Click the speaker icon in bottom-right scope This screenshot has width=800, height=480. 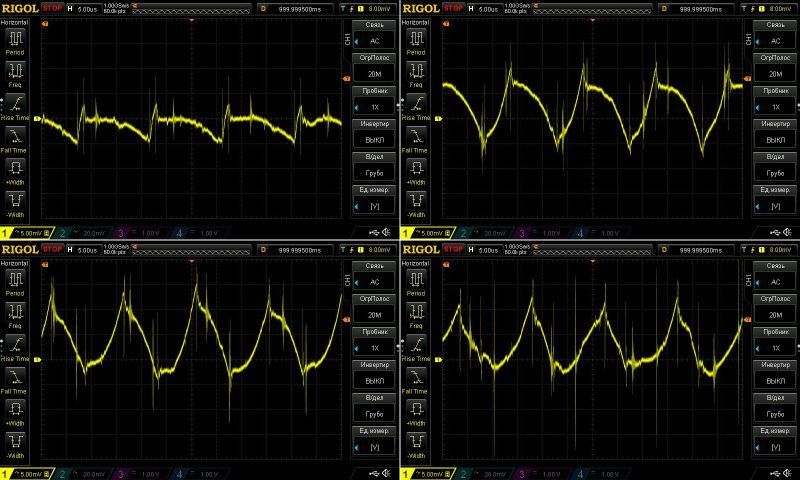pyautogui.click(x=788, y=472)
